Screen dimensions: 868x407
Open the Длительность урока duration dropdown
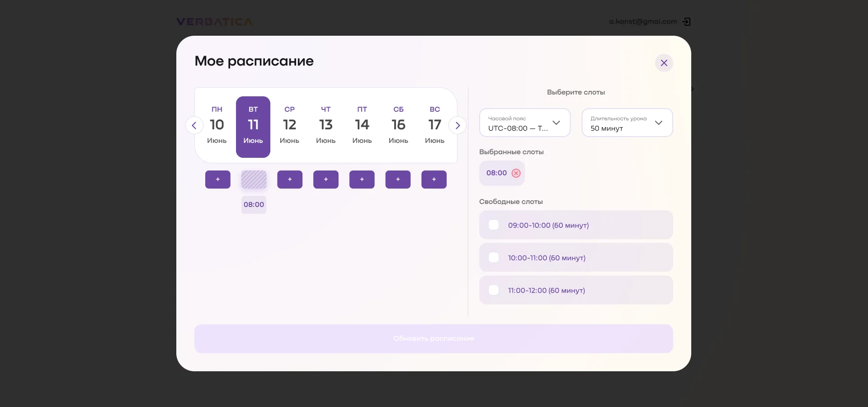click(627, 123)
